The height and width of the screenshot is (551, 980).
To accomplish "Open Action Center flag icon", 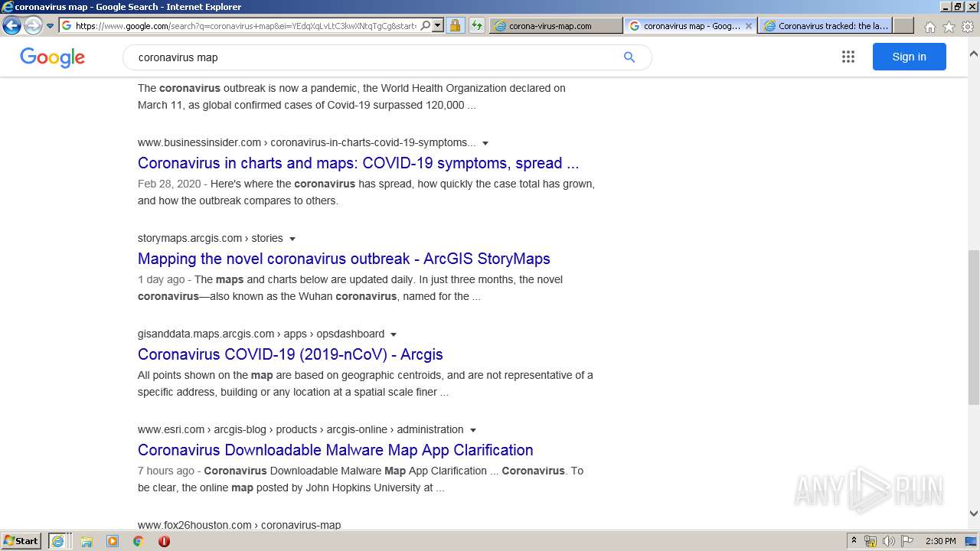I will click(x=907, y=541).
